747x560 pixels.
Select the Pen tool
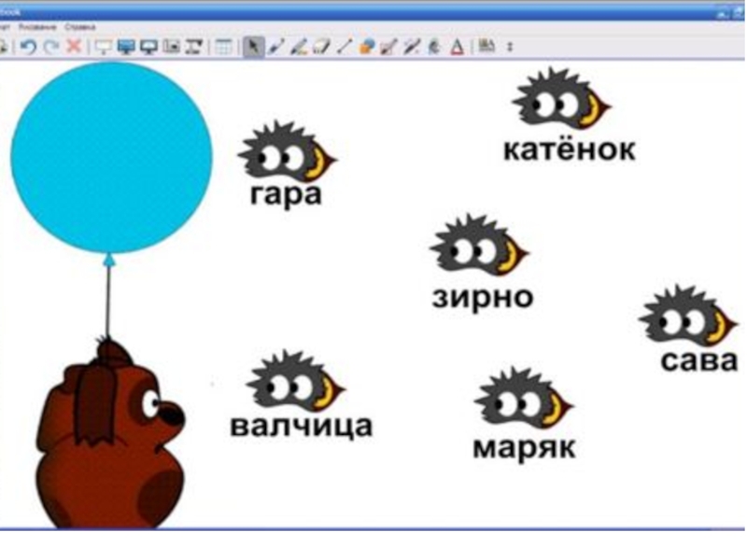(276, 47)
